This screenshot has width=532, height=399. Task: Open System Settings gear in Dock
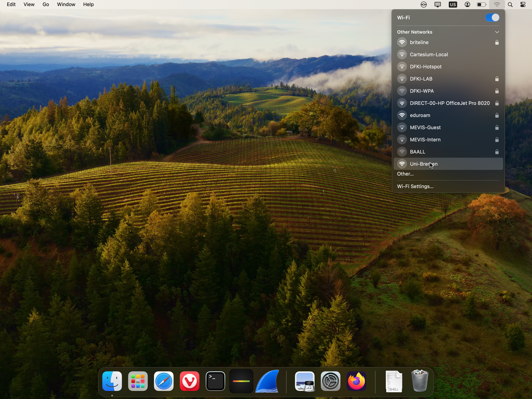[x=330, y=381]
